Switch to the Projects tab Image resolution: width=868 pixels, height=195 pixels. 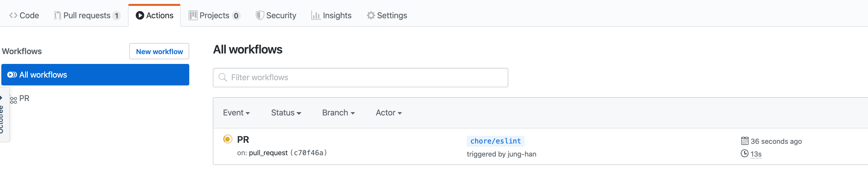(x=214, y=16)
